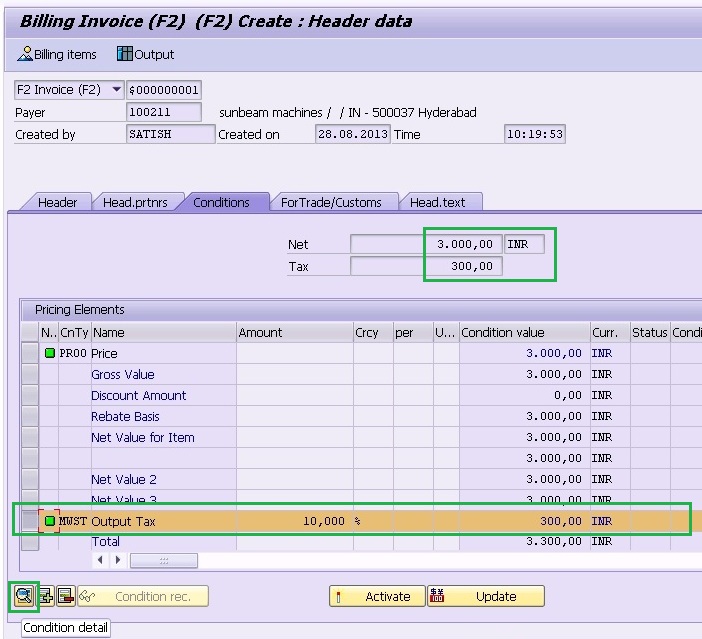Switch to the Head.text tab
Image resolution: width=702 pixels, height=639 pixels.
437,202
